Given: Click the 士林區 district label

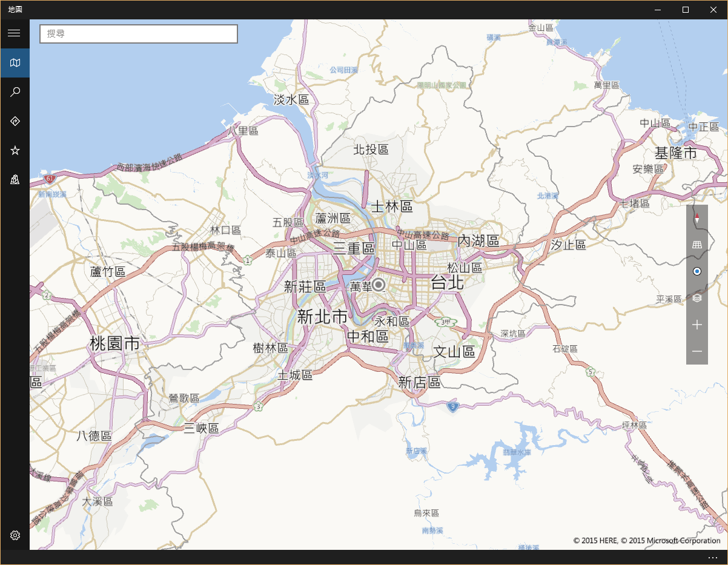Looking at the screenshot, I should pyautogui.click(x=392, y=206).
